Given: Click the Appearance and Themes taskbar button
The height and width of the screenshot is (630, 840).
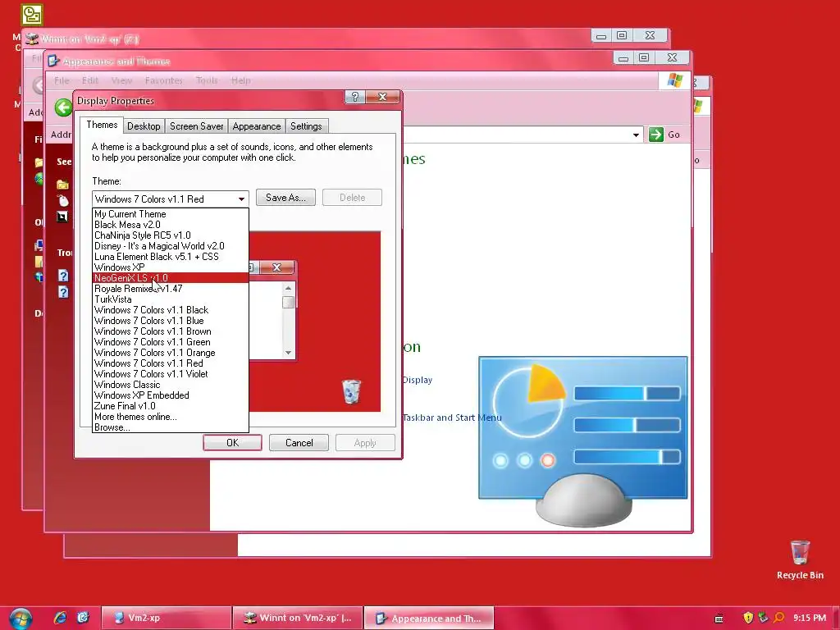Looking at the screenshot, I should 428,619.
